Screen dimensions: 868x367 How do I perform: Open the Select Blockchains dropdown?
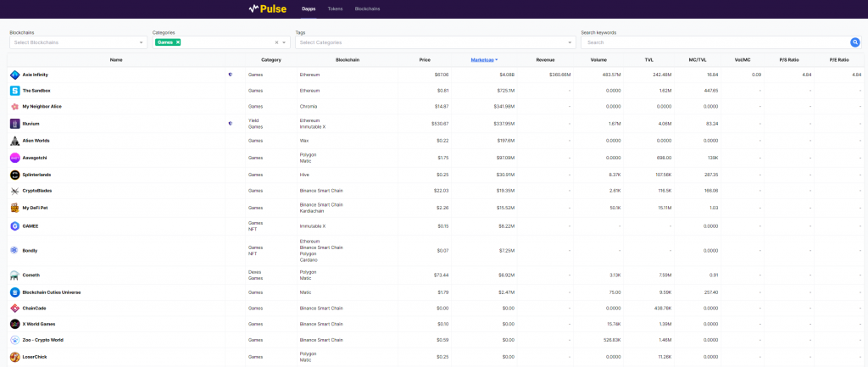click(x=79, y=42)
